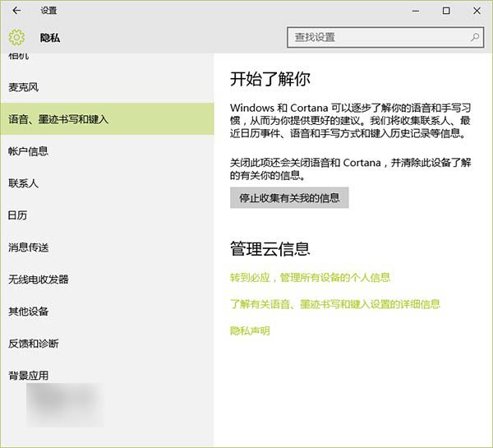Focus the 查找设置 search field
Screen dimensions: 493x448
378,37
